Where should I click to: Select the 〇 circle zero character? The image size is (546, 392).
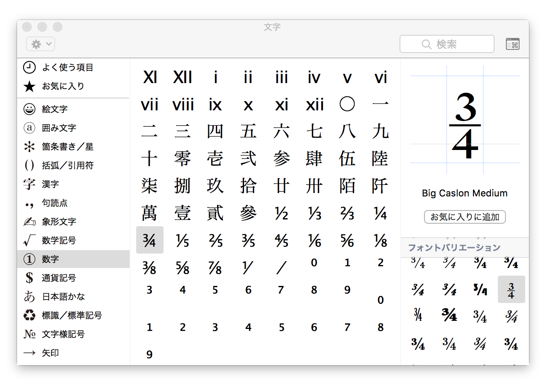click(x=347, y=104)
